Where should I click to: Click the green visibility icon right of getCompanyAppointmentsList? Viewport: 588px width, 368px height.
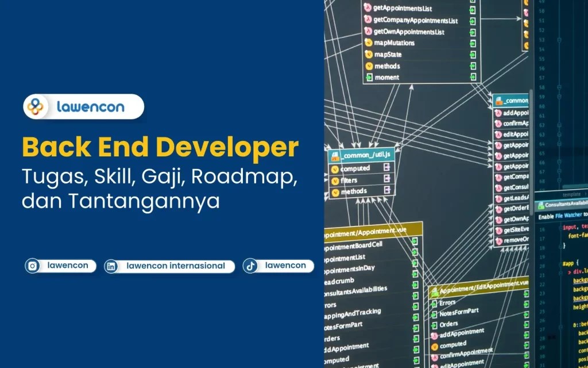click(x=473, y=21)
